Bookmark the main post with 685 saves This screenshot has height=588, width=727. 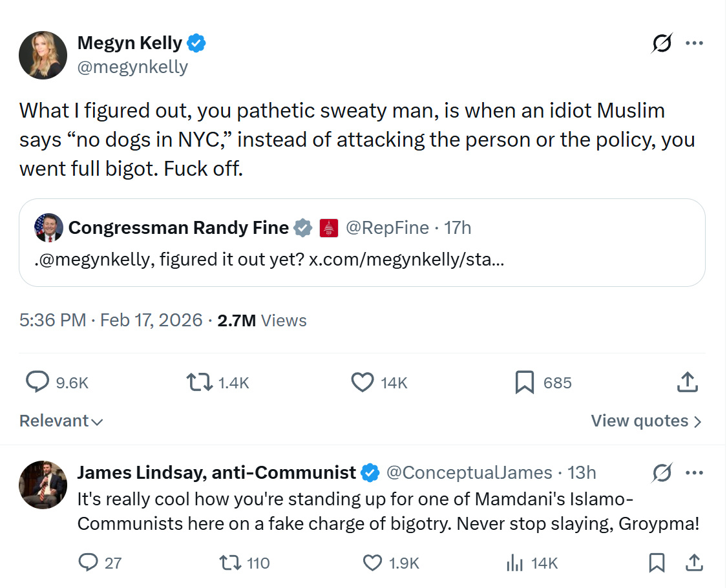click(x=525, y=383)
